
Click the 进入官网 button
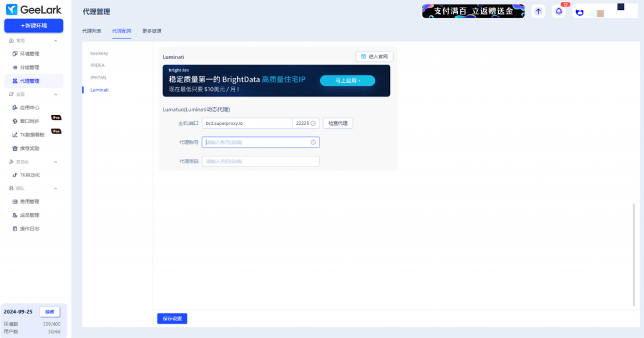(x=374, y=57)
